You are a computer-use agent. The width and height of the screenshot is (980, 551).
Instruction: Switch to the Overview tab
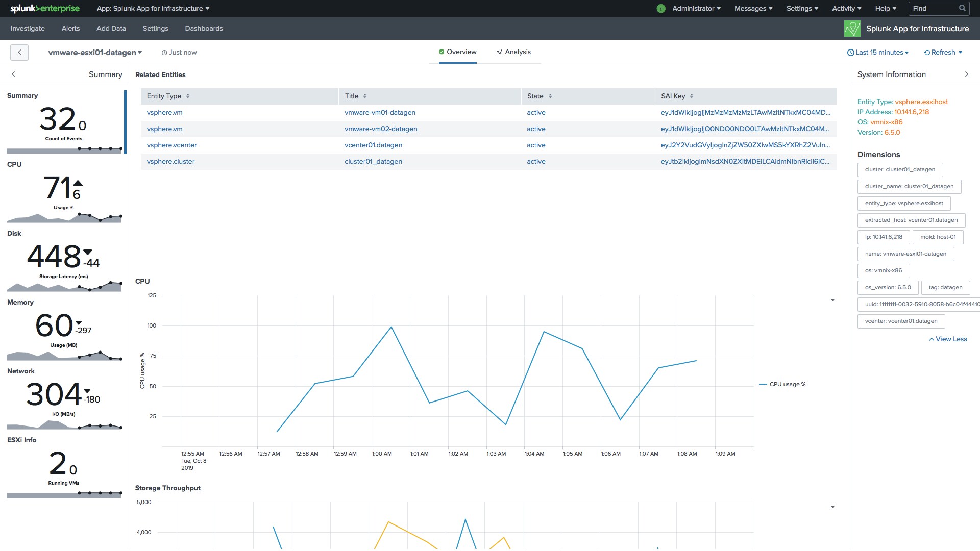click(457, 52)
